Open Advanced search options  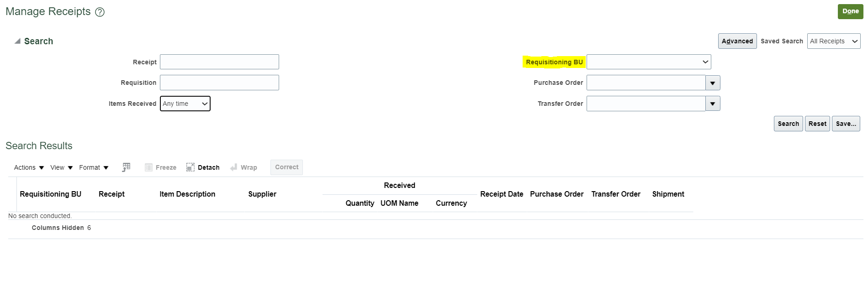pos(737,41)
